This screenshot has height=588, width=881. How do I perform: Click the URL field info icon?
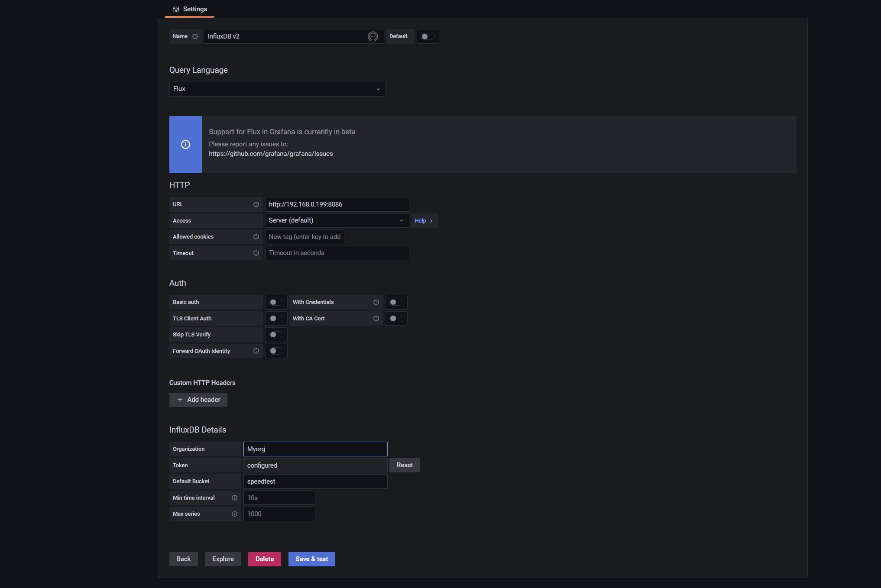point(256,204)
